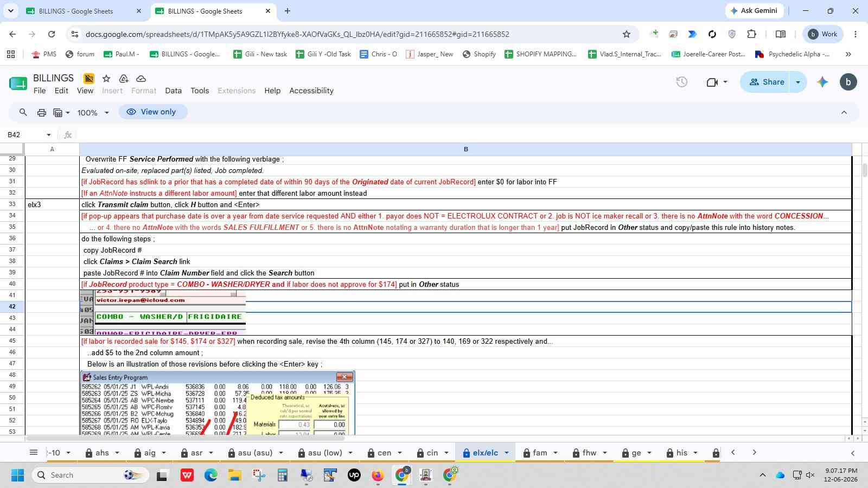Star the BILLINGS spreadsheet

coord(106,79)
